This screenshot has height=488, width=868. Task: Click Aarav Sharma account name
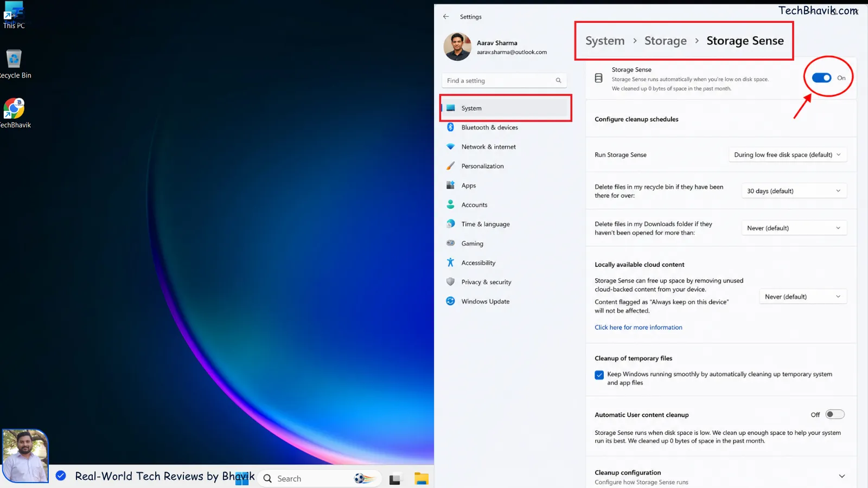[x=497, y=43]
